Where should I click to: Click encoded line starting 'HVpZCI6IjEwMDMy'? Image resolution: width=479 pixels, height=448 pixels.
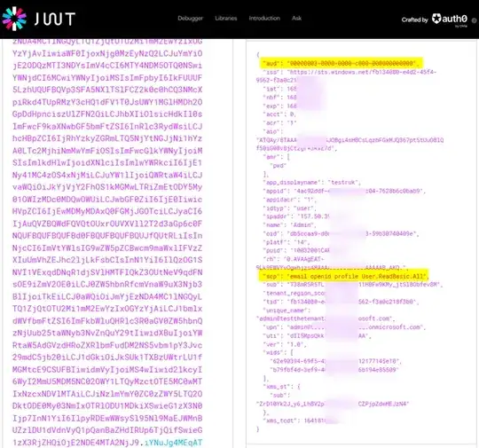click(x=107, y=211)
